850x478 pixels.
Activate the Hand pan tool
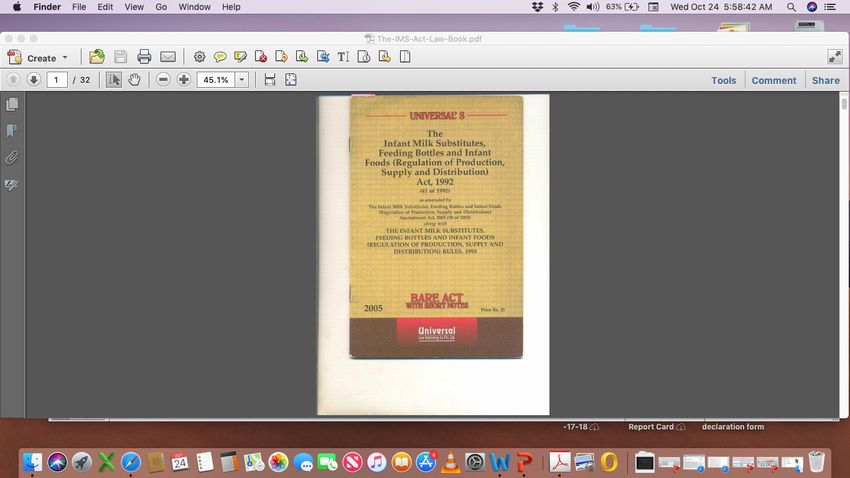[134, 80]
